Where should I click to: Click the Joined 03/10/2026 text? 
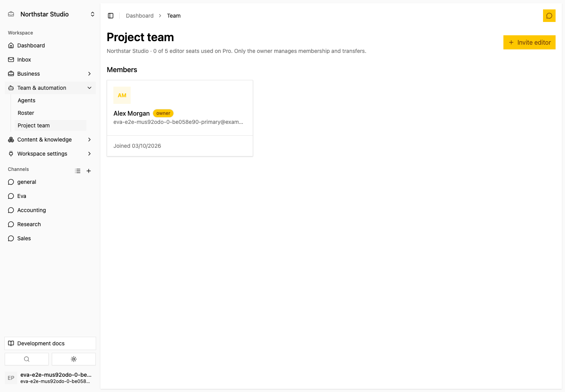tap(137, 146)
